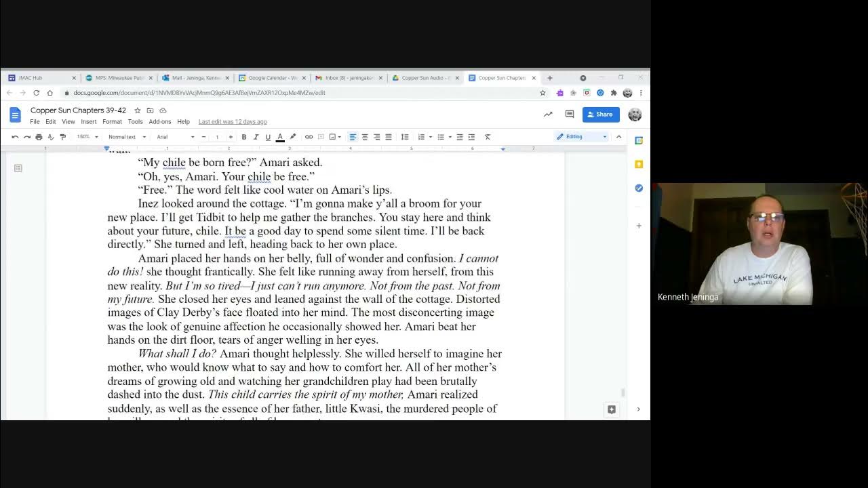Toggle underline formatting
Viewport: 868px width, 488px height.
268,137
